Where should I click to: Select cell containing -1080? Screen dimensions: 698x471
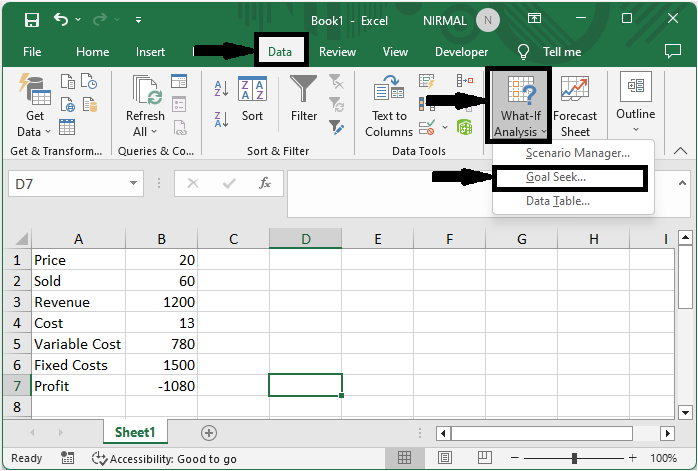162,386
